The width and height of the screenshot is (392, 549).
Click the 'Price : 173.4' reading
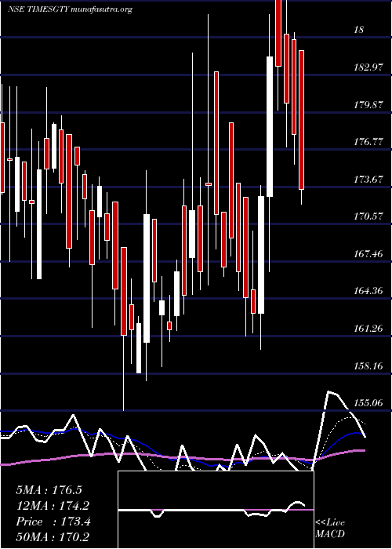53,522
